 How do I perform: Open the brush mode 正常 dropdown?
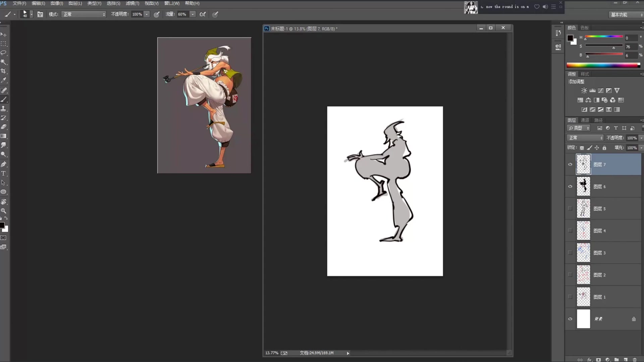coord(84,14)
